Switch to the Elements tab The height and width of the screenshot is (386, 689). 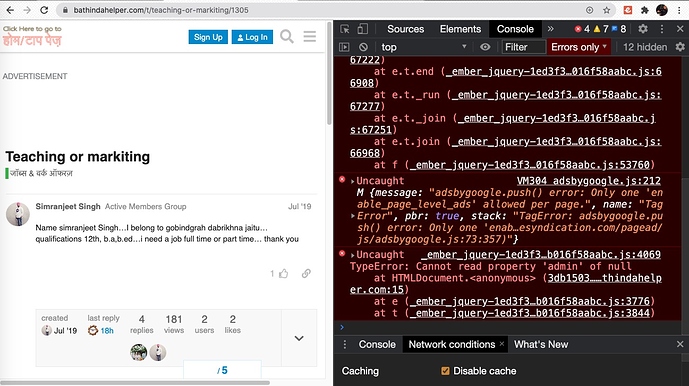pos(460,29)
